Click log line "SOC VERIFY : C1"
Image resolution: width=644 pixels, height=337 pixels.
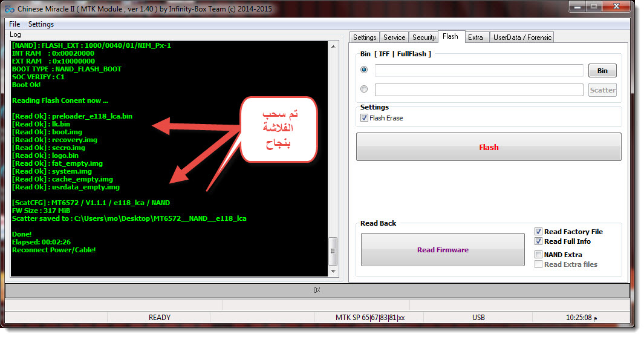pos(38,77)
